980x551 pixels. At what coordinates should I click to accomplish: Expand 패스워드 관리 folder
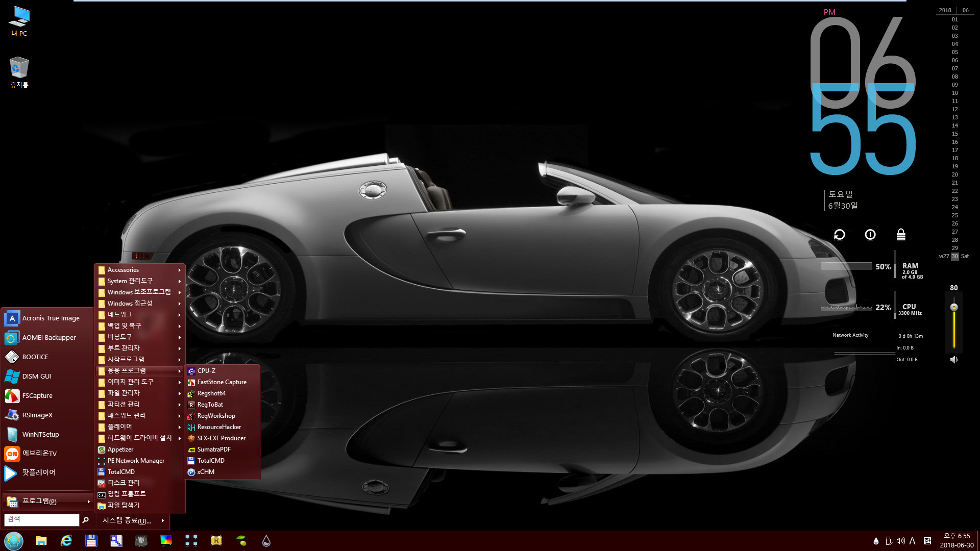[140, 416]
